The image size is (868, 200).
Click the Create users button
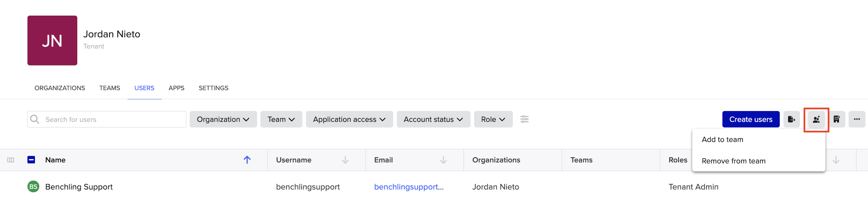pos(750,119)
